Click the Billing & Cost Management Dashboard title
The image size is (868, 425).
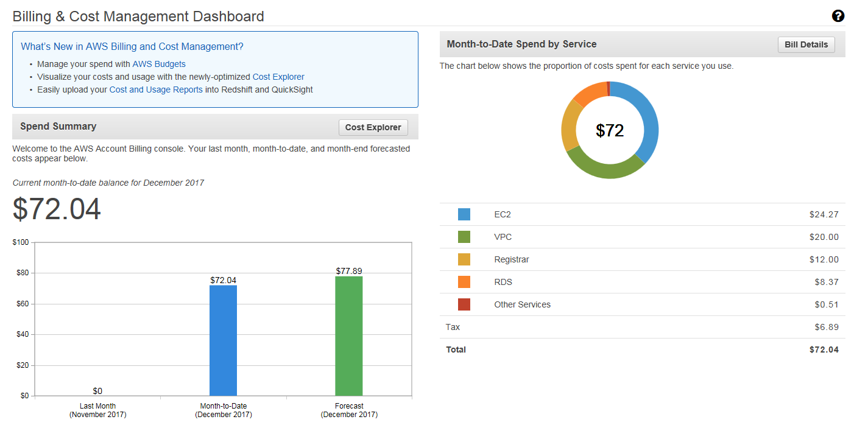click(138, 16)
